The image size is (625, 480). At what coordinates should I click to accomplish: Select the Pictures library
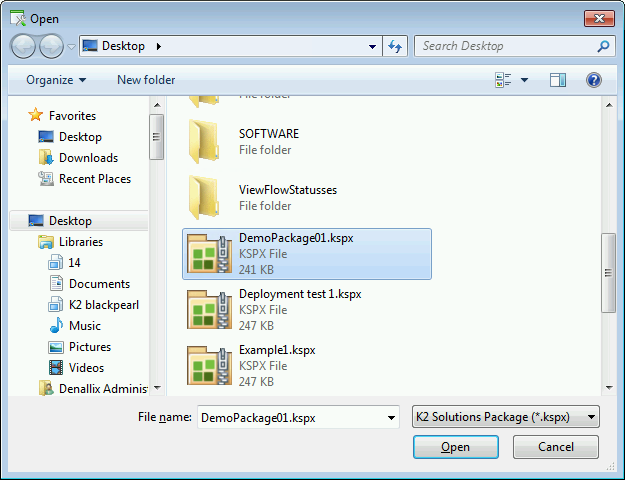[x=90, y=347]
